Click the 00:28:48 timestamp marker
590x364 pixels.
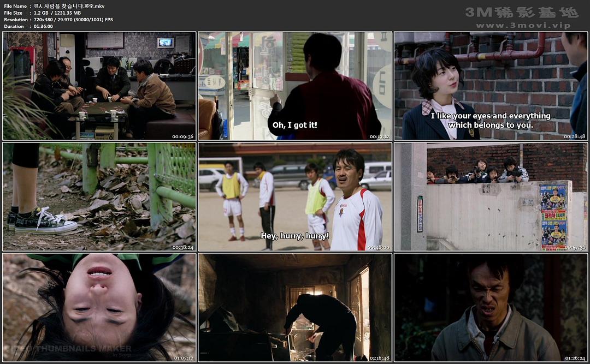[x=574, y=136]
